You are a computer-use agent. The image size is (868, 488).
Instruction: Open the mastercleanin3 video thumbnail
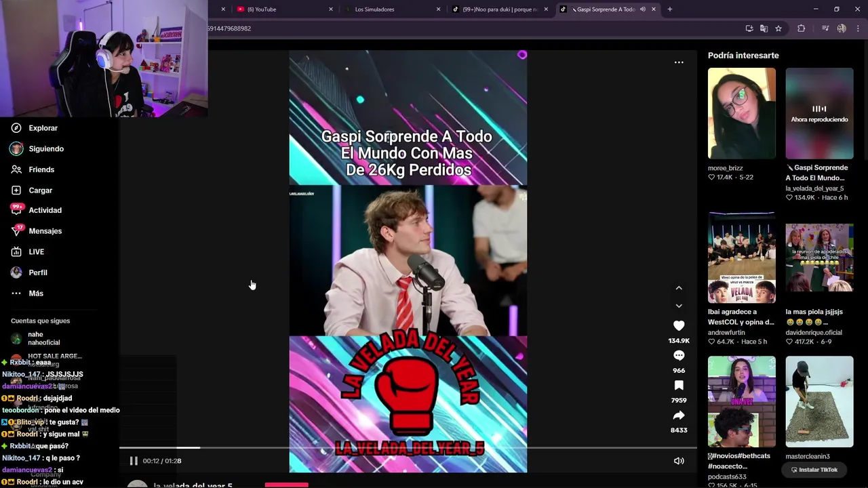point(819,402)
